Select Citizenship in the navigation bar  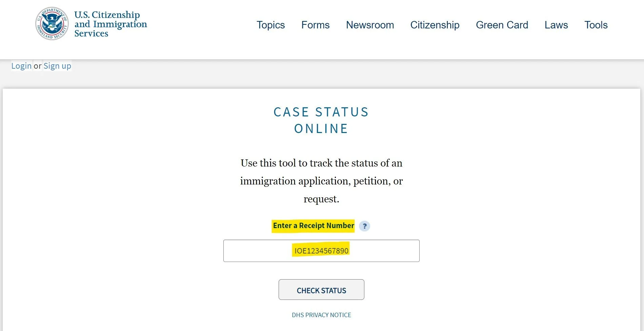(x=435, y=25)
